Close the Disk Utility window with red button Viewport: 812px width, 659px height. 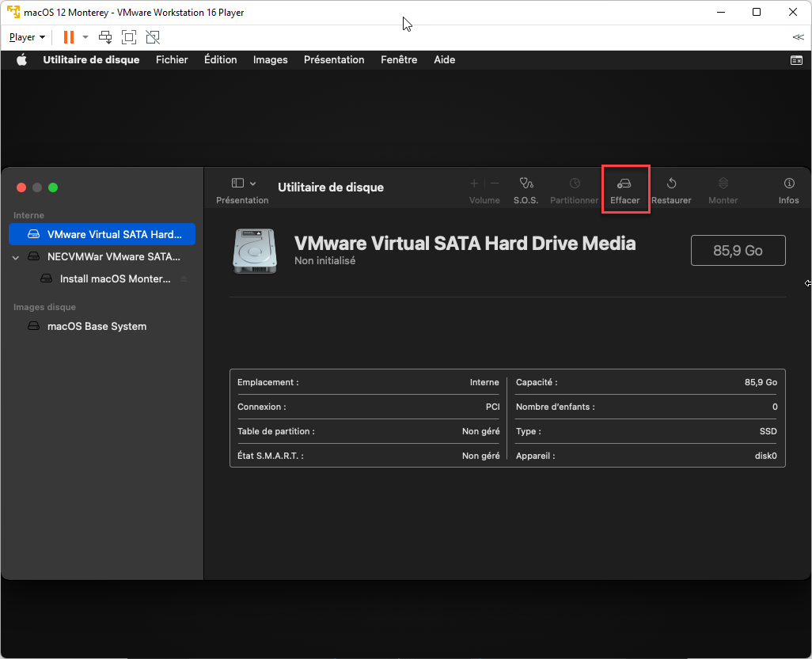[x=21, y=187]
